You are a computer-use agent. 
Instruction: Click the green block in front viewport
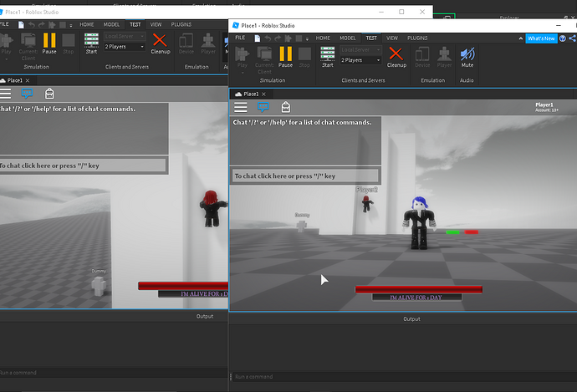point(452,232)
